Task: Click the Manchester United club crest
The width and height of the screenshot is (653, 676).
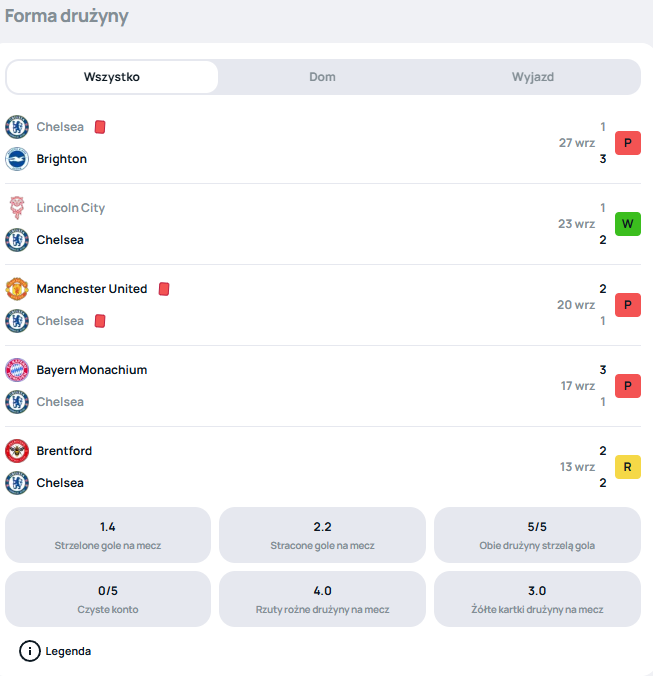Action: [17, 289]
